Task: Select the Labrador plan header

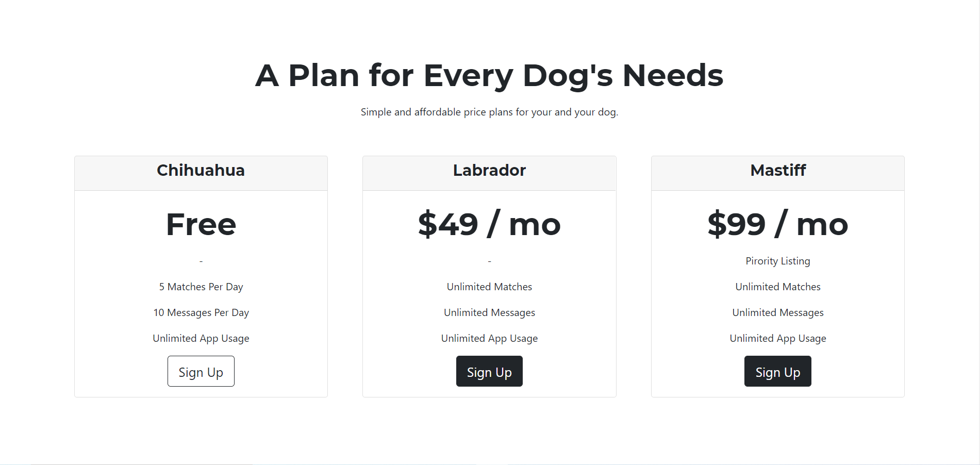Action: point(489,170)
